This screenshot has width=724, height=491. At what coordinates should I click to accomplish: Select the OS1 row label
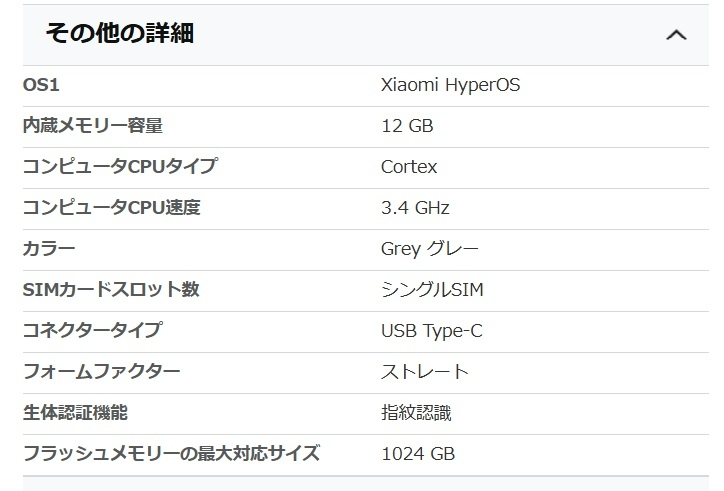(x=41, y=85)
